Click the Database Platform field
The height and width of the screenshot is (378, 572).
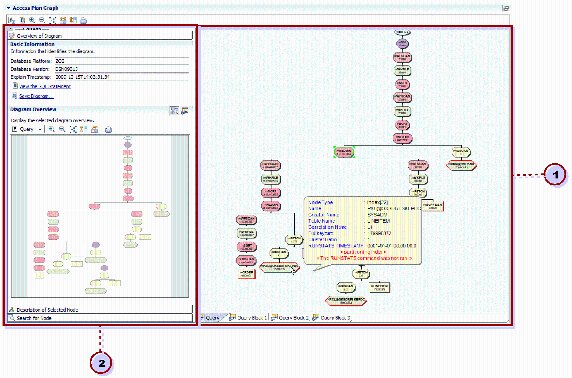[x=122, y=61]
